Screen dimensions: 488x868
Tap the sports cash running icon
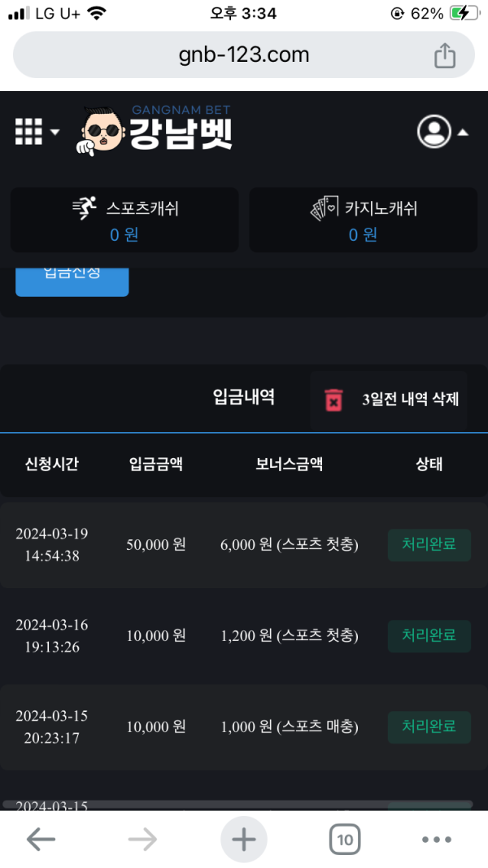85,208
